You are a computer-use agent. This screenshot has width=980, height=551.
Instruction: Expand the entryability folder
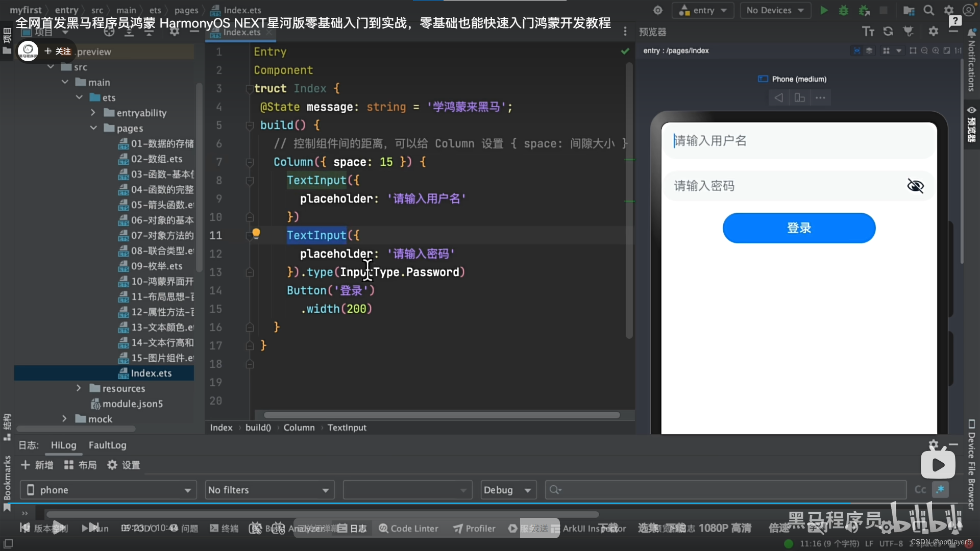click(x=93, y=113)
